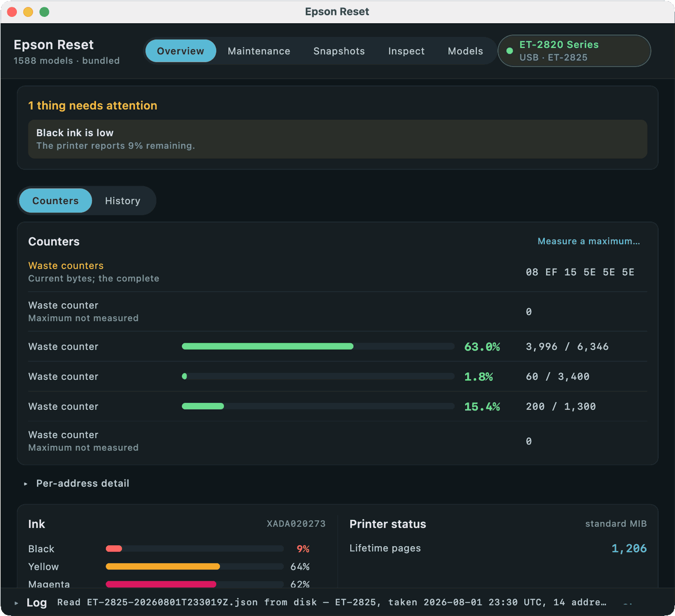Click the Black ink '9%' value
Image resolution: width=675 pixels, height=616 pixels.
[303, 549]
